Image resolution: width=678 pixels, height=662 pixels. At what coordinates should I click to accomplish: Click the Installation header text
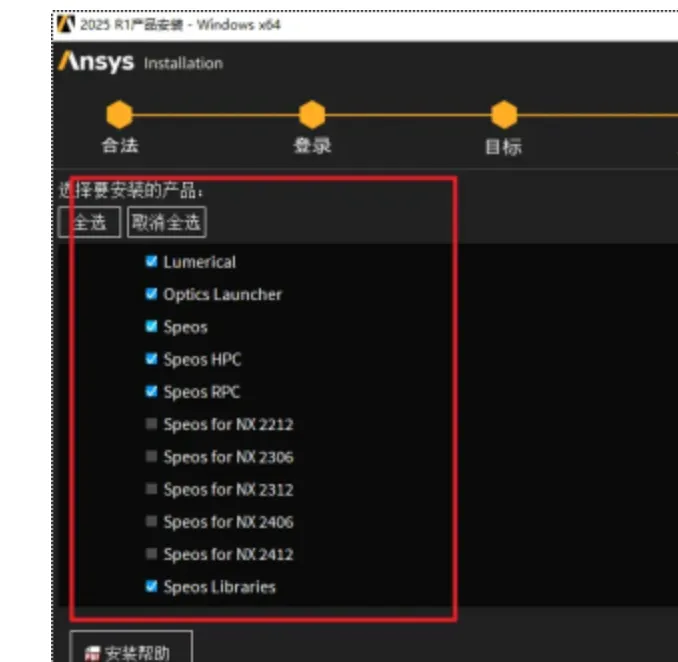coord(183,64)
